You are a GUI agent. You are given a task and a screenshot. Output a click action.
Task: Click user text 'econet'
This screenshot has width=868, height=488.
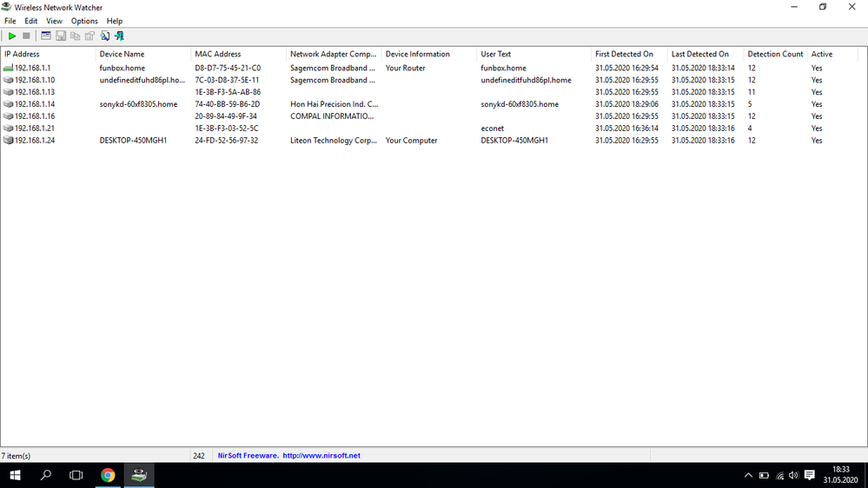[x=492, y=129]
